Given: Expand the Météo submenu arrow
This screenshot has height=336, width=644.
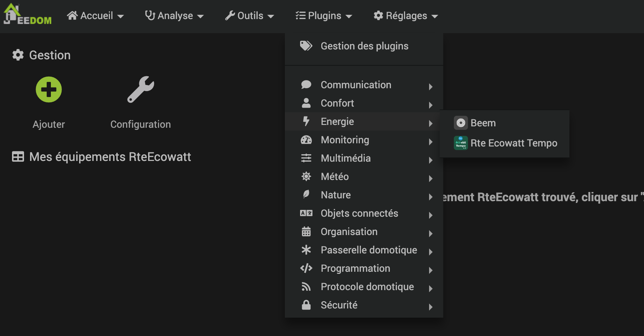Looking at the screenshot, I should click(431, 178).
